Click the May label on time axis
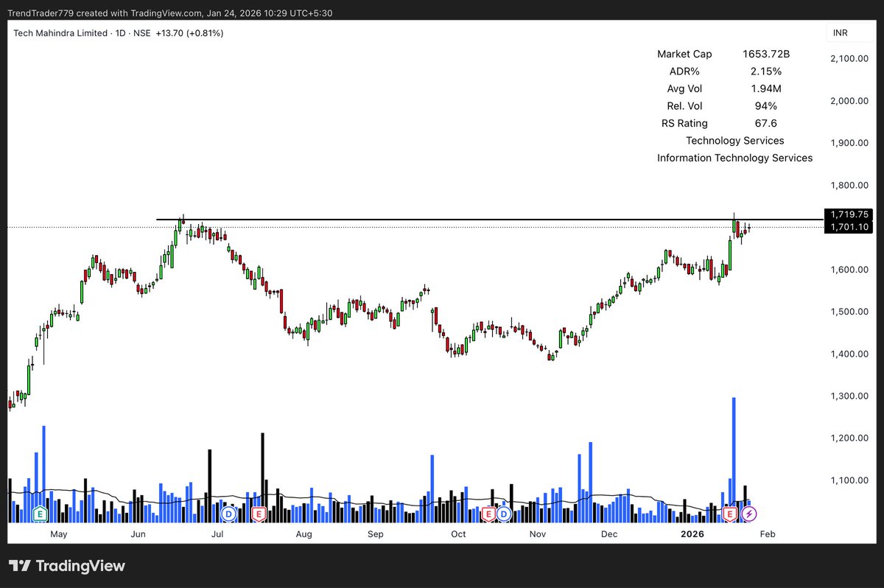 click(x=59, y=533)
